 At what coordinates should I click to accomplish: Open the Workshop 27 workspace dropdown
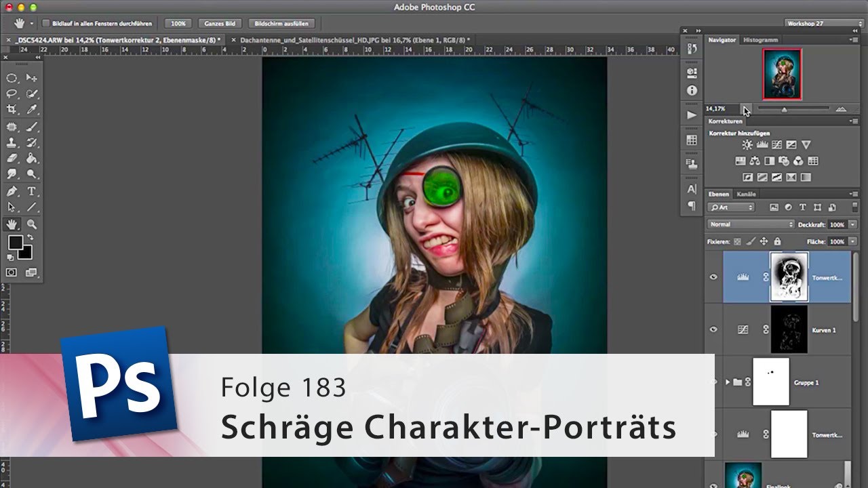point(823,23)
